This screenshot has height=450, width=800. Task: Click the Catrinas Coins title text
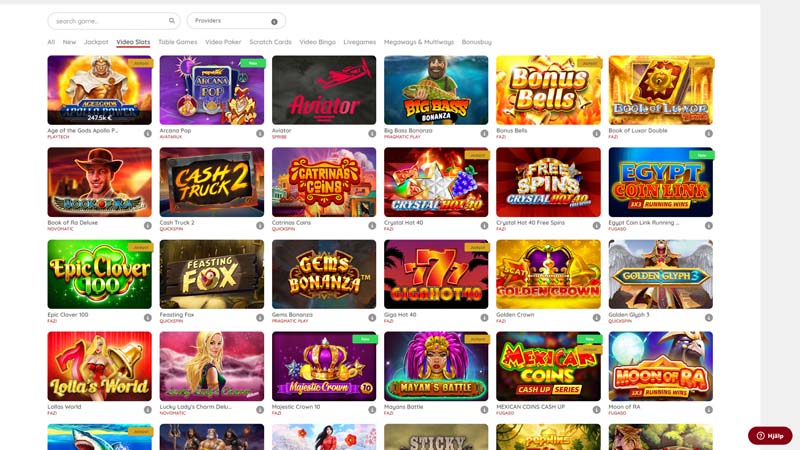(x=291, y=222)
